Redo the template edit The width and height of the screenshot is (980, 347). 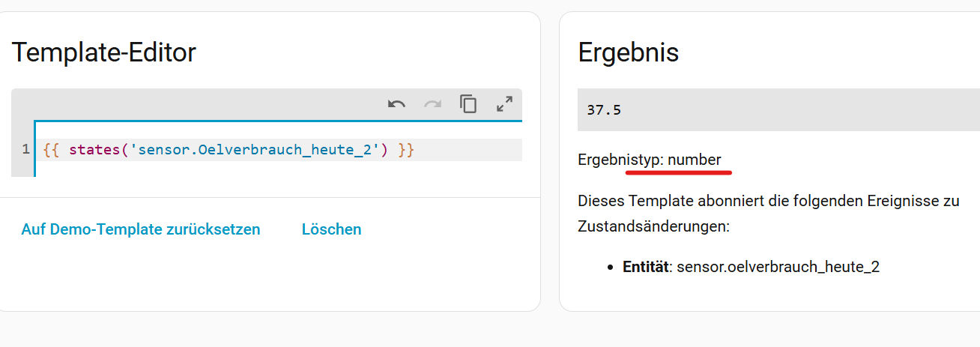click(432, 104)
